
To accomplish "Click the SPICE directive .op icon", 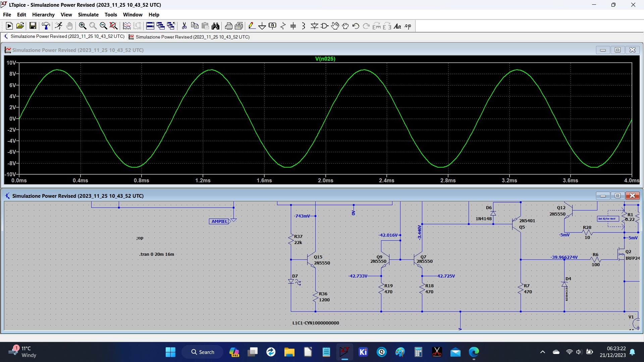I will [x=408, y=26].
